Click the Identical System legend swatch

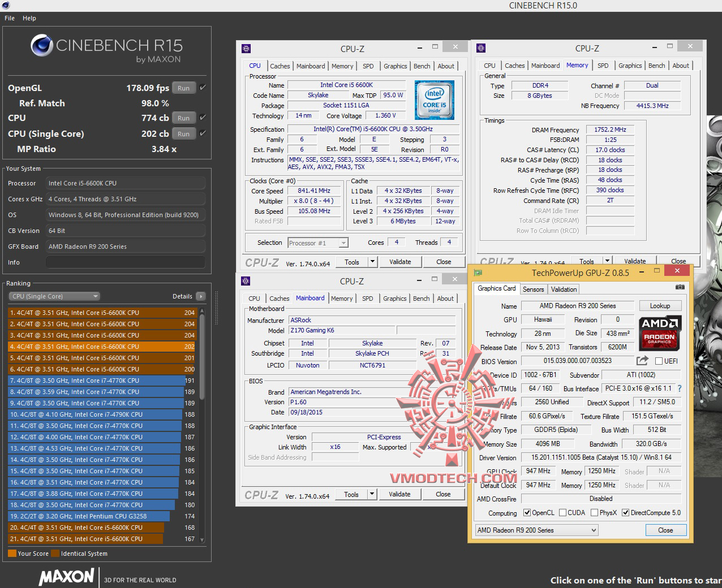(x=55, y=554)
